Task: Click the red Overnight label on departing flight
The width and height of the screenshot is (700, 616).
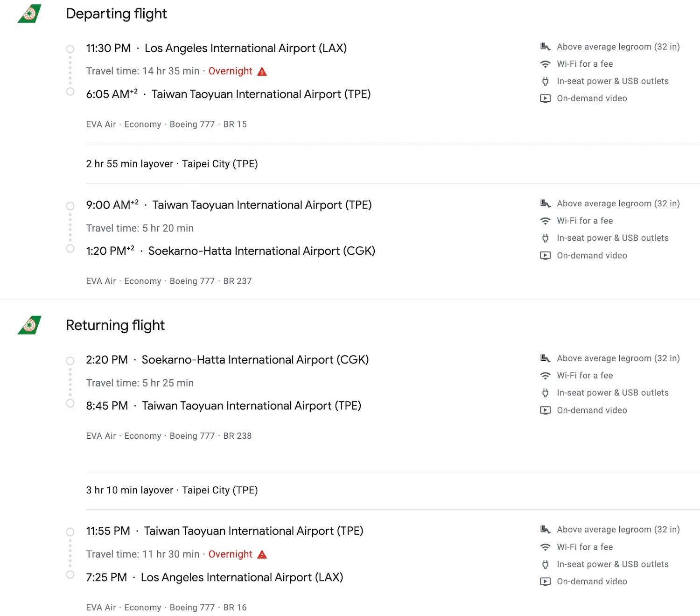Action: (x=231, y=71)
